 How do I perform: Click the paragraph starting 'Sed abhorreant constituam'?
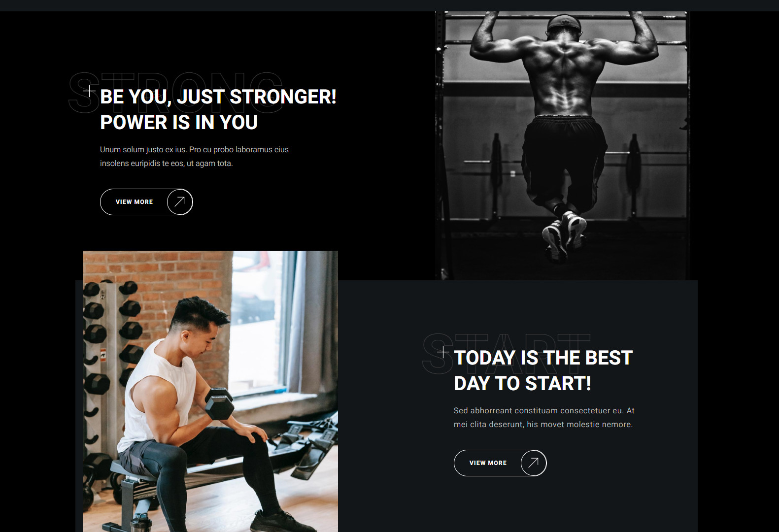coord(544,417)
